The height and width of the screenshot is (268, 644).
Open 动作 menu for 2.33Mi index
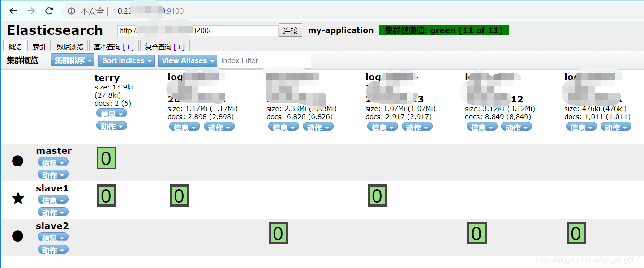(318, 127)
